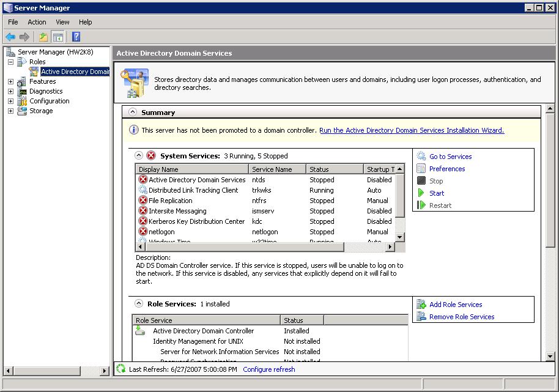This screenshot has height=392, width=559.
Task: Click the Add Role Services link
Action: 456,305
